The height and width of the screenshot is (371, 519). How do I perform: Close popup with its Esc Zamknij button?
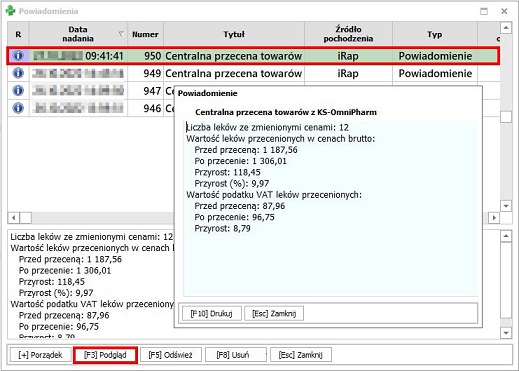[x=274, y=314]
